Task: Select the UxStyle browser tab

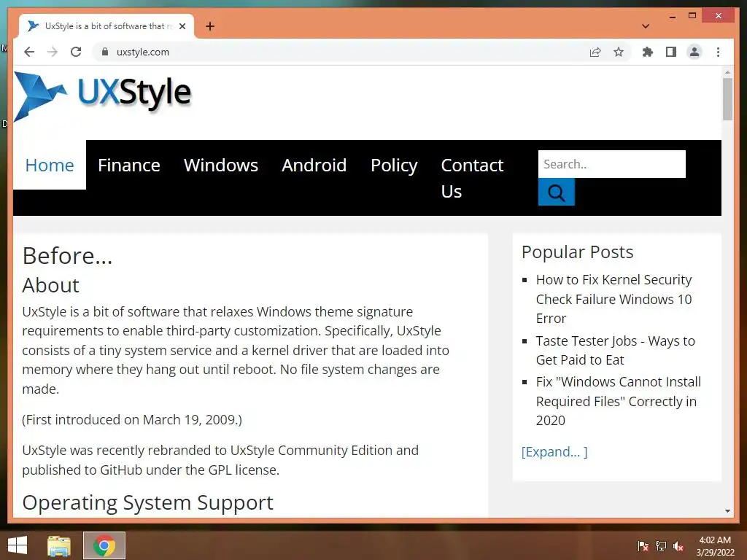Action: click(x=107, y=26)
